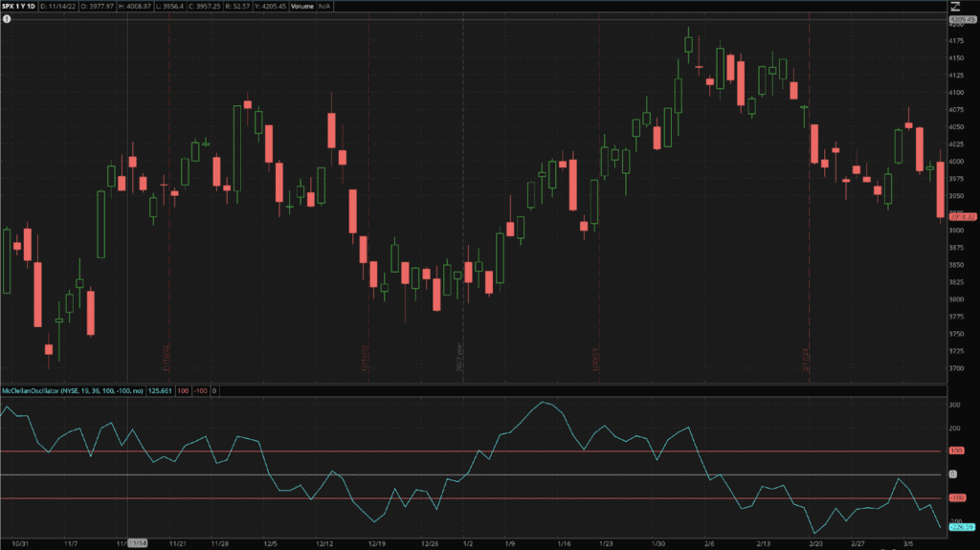Click the SPX 1 Y 1D chart label

pyautogui.click(x=19, y=7)
